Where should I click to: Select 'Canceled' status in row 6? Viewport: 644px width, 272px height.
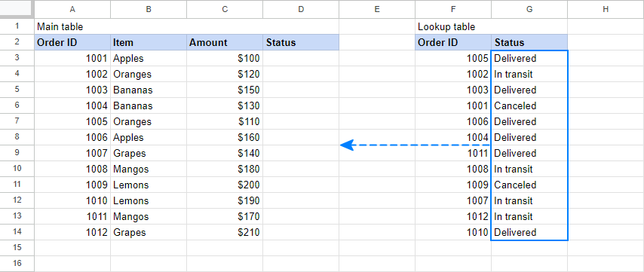[x=529, y=105]
